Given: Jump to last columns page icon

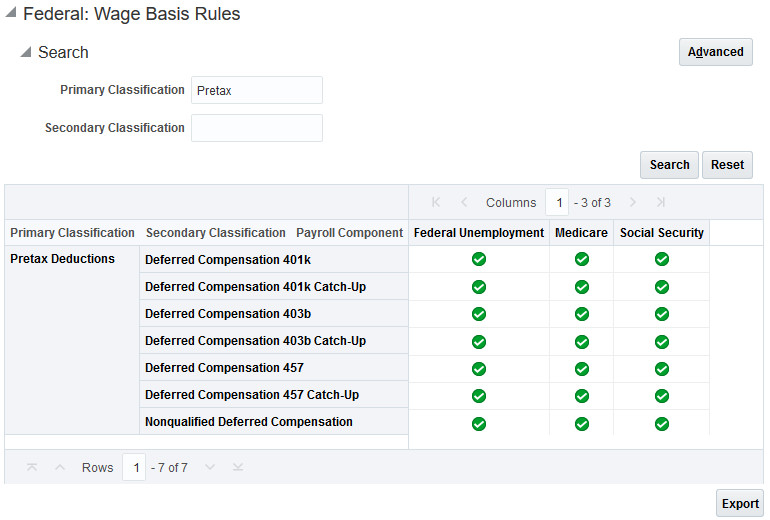Looking at the screenshot, I should click(x=661, y=203).
